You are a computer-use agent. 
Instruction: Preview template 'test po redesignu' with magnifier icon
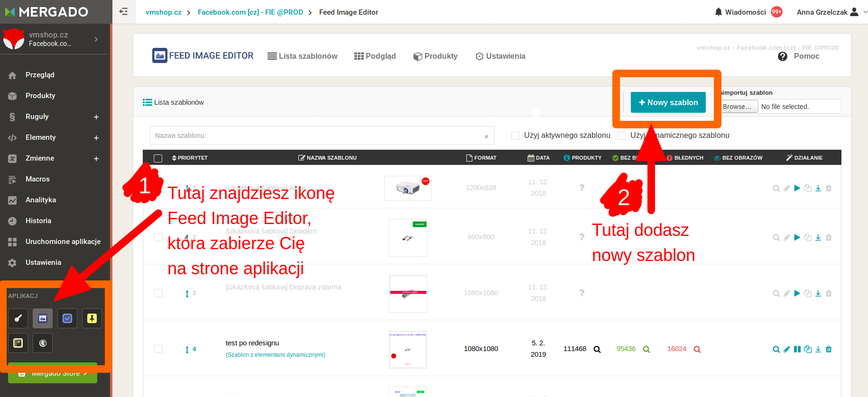pyautogui.click(x=776, y=349)
